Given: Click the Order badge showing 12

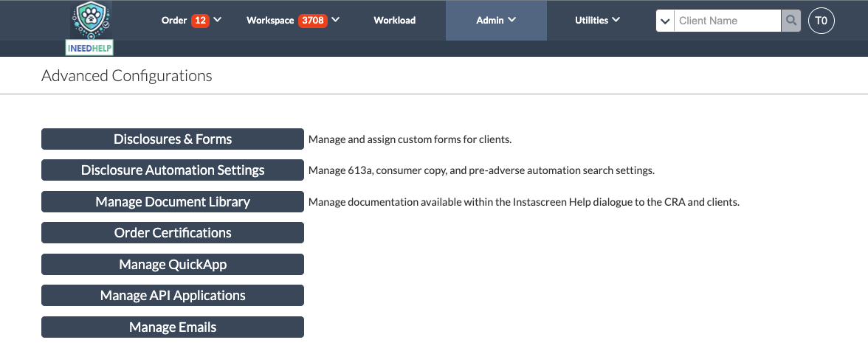Looking at the screenshot, I should pyautogui.click(x=201, y=21).
